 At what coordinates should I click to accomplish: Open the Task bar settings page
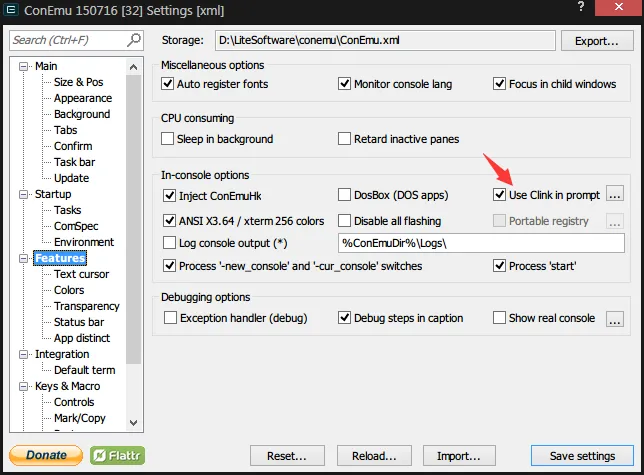tap(74, 162)
